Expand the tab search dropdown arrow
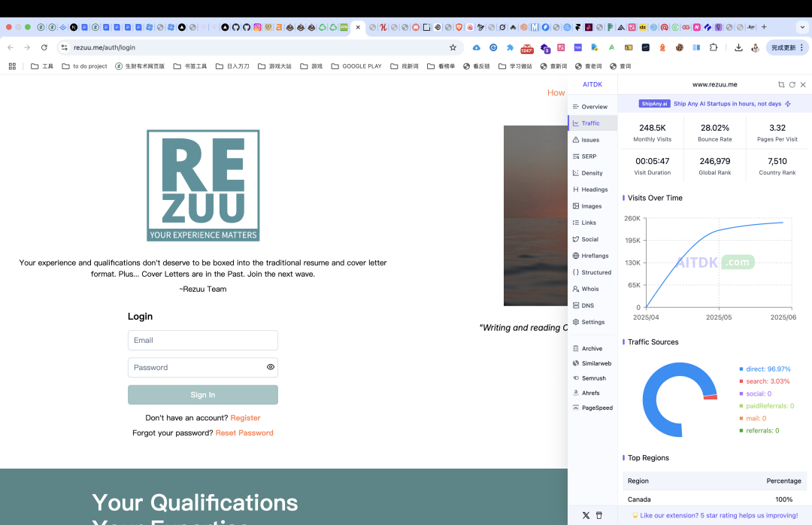The image size is (812, 525). (802, 27)
